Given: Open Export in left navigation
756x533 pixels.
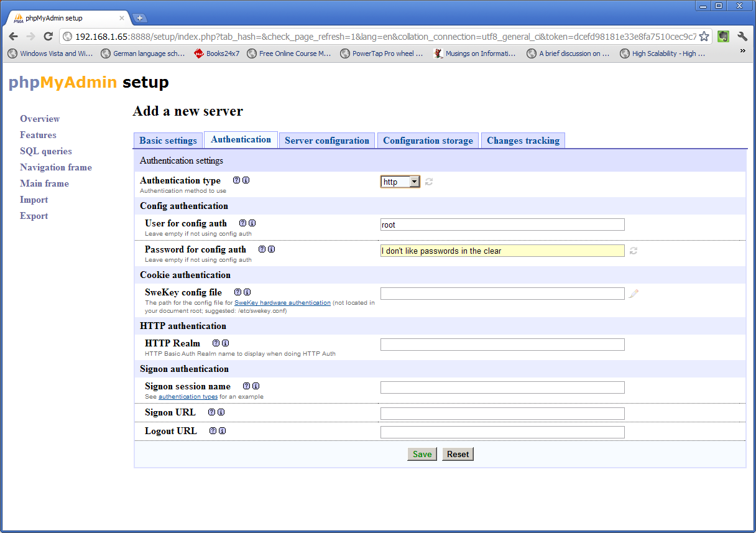Looking at the screenshot, I should tap(34, 216).
